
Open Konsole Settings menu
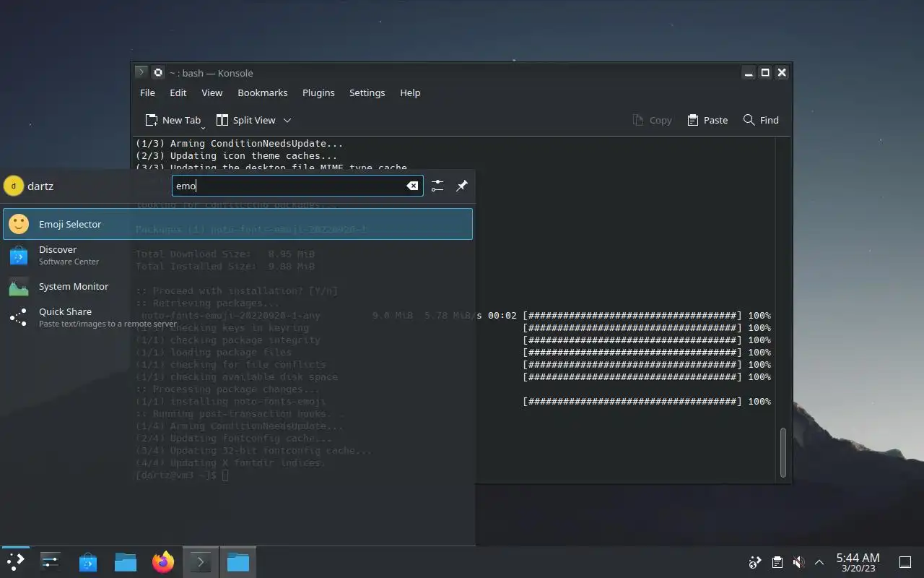click(367, 92)
